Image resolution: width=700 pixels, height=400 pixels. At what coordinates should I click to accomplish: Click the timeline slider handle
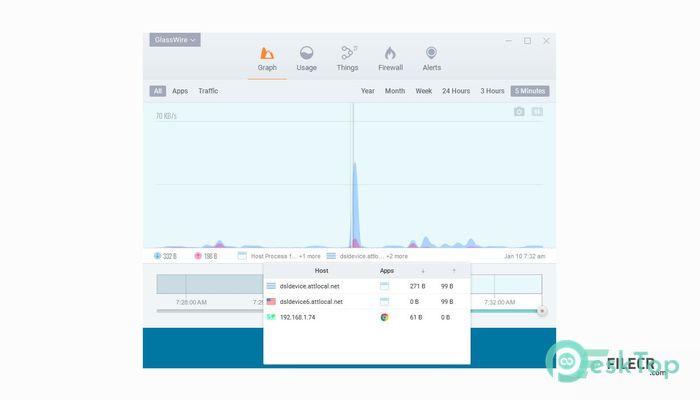pyautogui.click(x=542, y=311)
